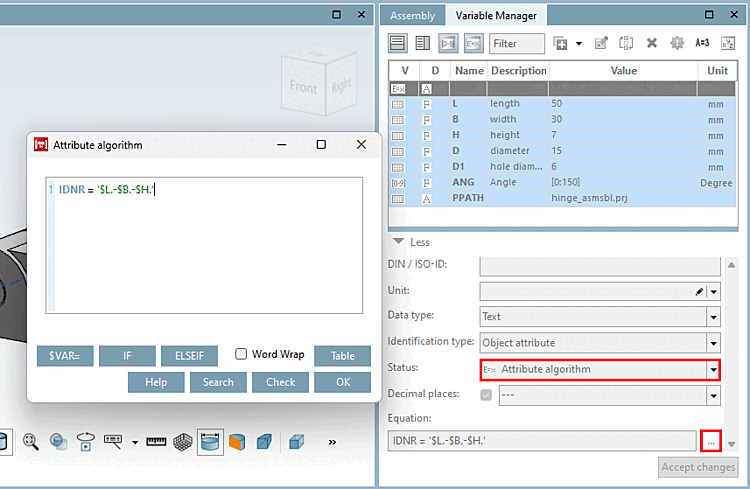Click the details panel scroll down arrow
The image size is (750, 489).
click(731, 445)
